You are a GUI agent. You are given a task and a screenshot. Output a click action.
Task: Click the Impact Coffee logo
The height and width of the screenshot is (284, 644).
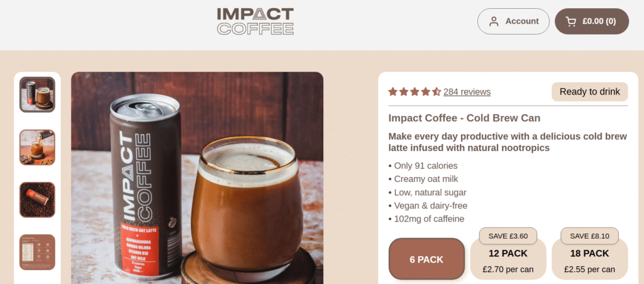pos(255,21)
